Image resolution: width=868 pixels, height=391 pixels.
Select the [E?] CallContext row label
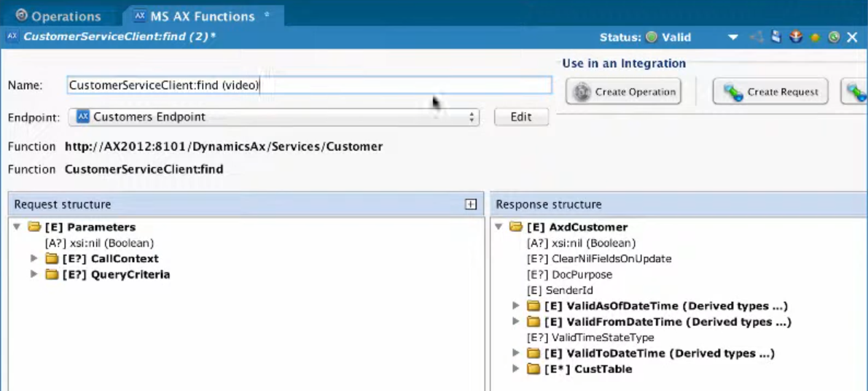click(110, 259)
